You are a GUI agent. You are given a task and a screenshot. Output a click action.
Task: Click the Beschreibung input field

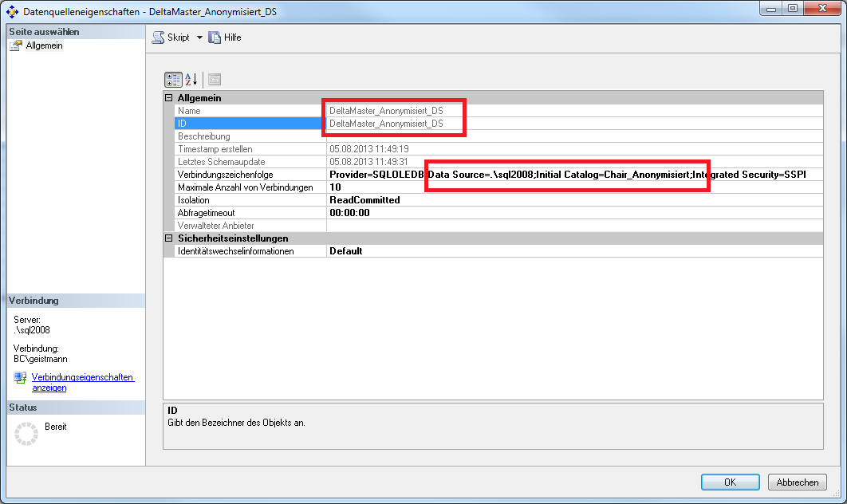pos(479,136)
